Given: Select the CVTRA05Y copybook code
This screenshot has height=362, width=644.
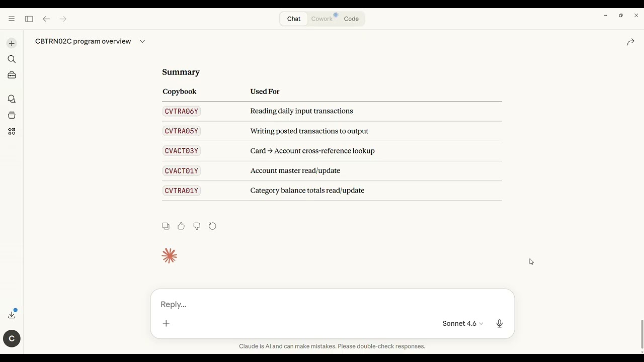Looking at the screenshot, I should click(182, 131).
